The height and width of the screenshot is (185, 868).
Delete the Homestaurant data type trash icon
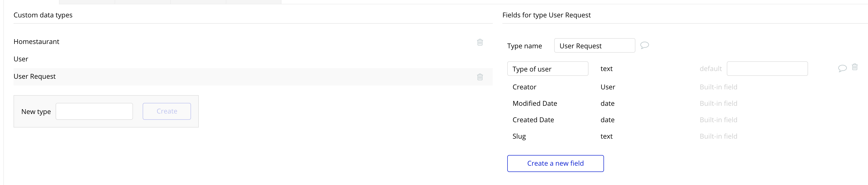pyautogui.click(x=480, y=42)
